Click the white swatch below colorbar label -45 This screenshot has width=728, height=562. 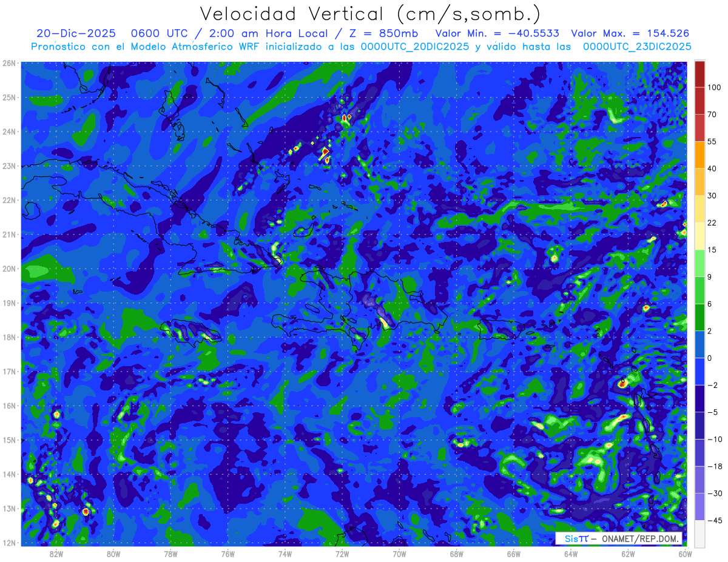700,534
